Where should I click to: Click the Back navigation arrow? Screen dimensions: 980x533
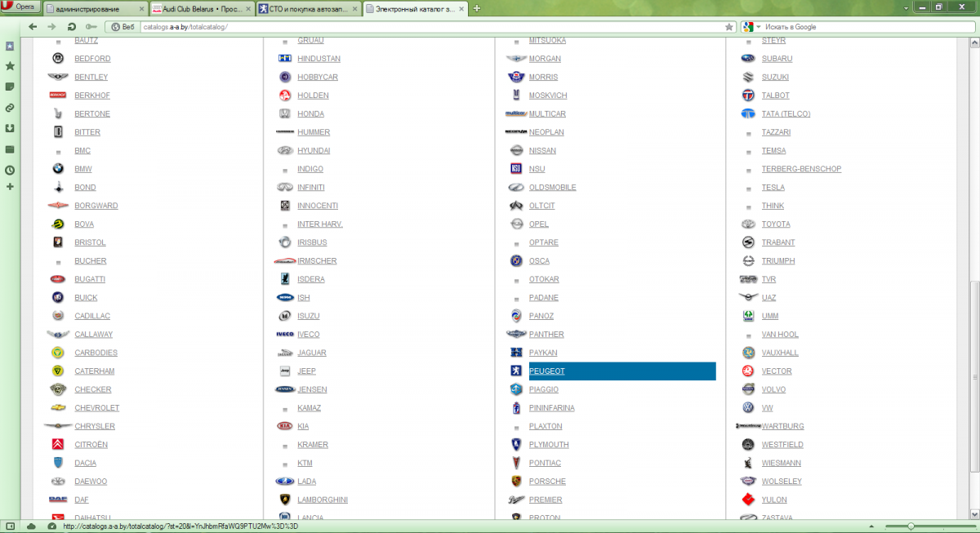tap(33, 27)
